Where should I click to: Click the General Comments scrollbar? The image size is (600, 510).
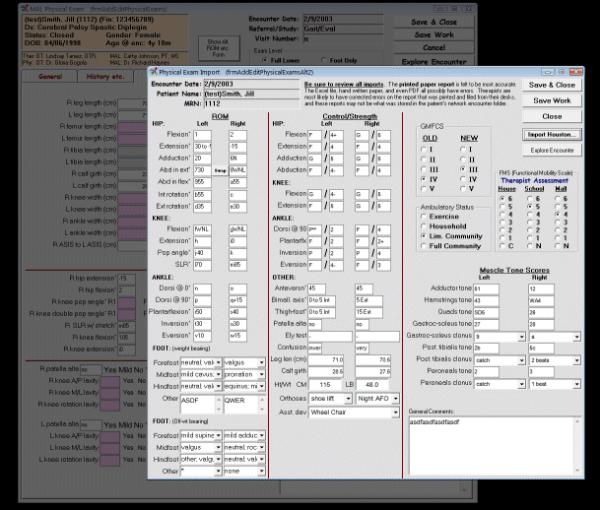[577, 446]
